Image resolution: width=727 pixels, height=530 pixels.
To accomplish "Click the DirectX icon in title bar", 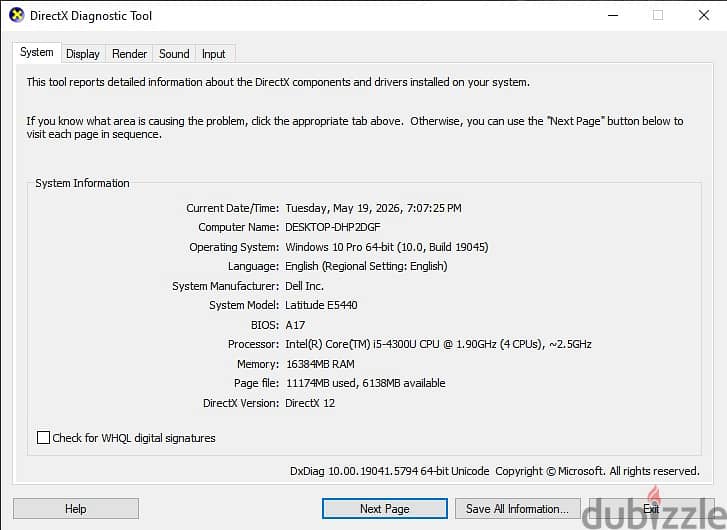I will tap(16, 15).
